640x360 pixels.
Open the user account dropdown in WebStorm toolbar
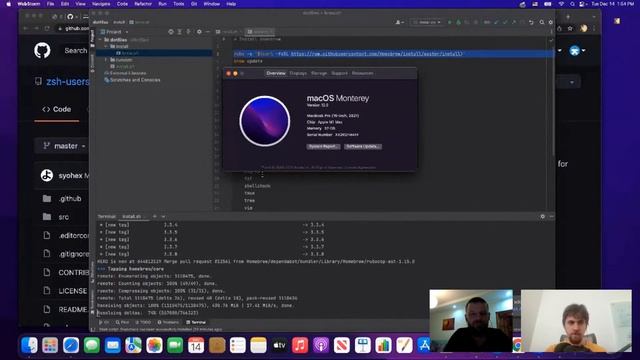pyautogui.click(x=399, y=22)
